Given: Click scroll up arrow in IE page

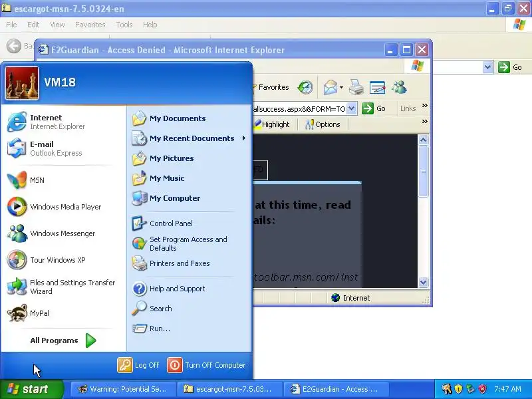Looking at the screenshot, I should point(423,140).
